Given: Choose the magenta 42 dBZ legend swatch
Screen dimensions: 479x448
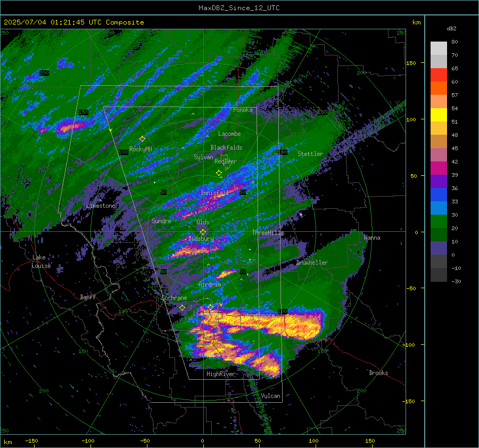Looking at the screenshot, I should tap(439, 168).
